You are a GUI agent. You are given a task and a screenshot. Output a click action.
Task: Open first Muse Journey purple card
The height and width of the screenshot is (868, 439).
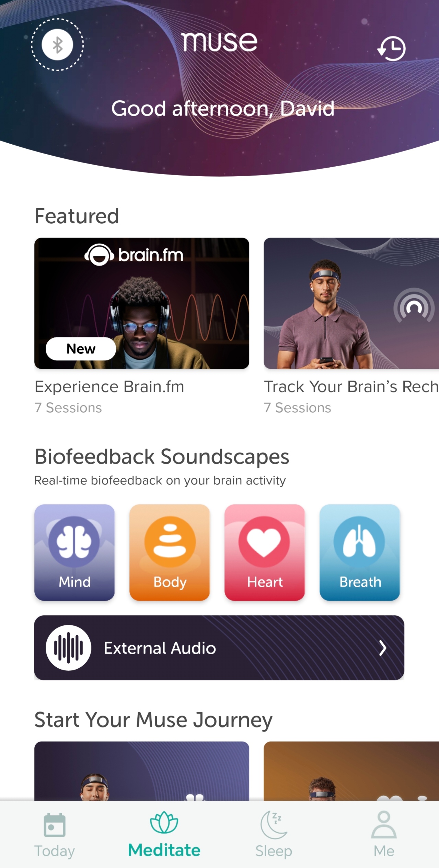[x=142, y=771]
